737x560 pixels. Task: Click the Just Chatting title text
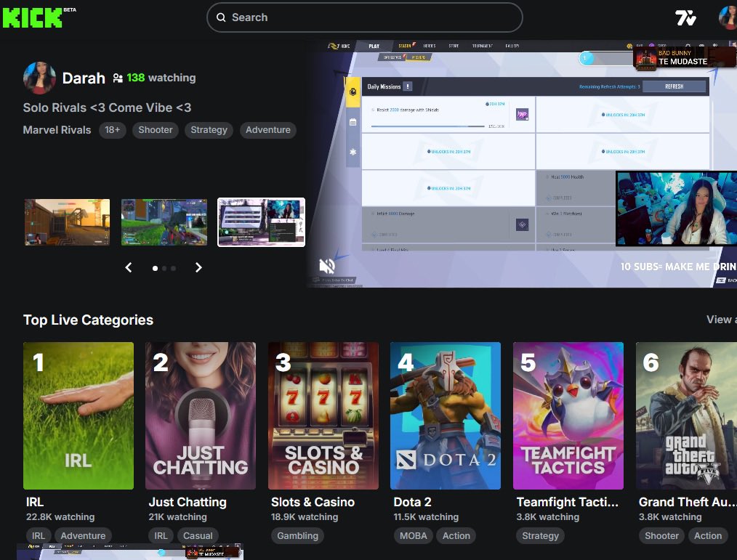point(188,502)
